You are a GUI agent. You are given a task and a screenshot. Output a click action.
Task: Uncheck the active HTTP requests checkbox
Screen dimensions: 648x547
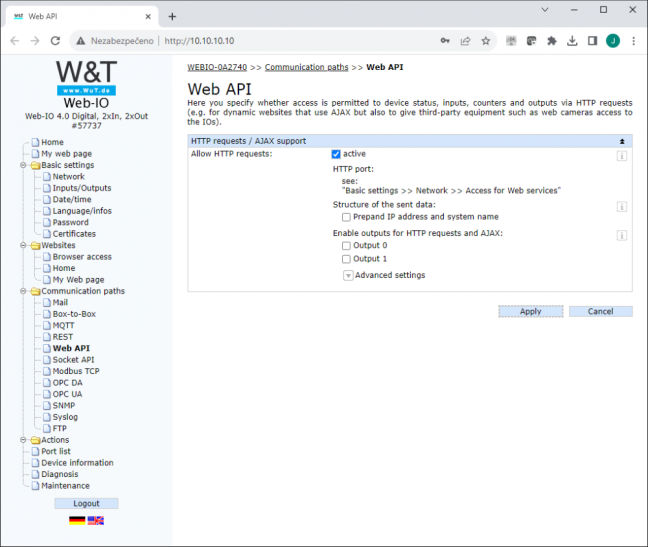(x=336, y=154)
